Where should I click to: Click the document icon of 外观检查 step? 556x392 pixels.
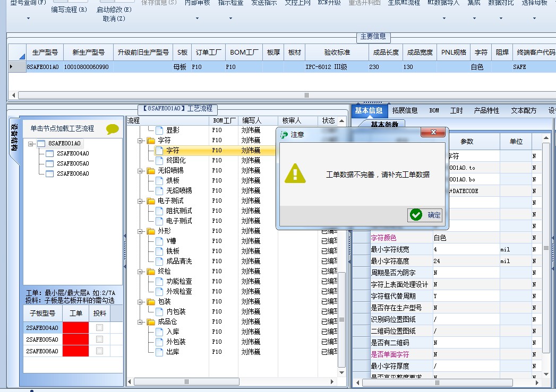click(x=159, y=291)
